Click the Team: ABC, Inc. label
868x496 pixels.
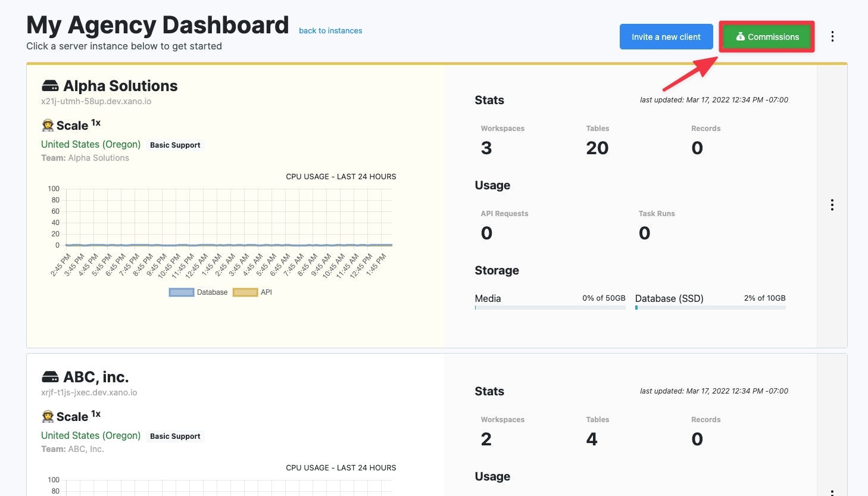coord(73,449)
